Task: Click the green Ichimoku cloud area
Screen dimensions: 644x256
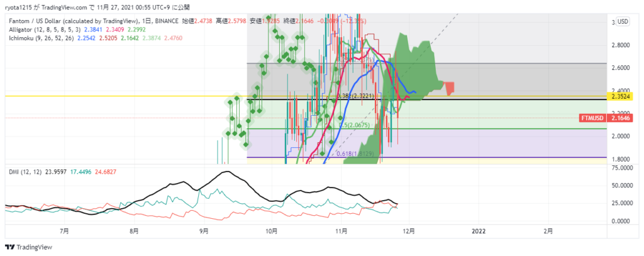Action: pos(412,69)
